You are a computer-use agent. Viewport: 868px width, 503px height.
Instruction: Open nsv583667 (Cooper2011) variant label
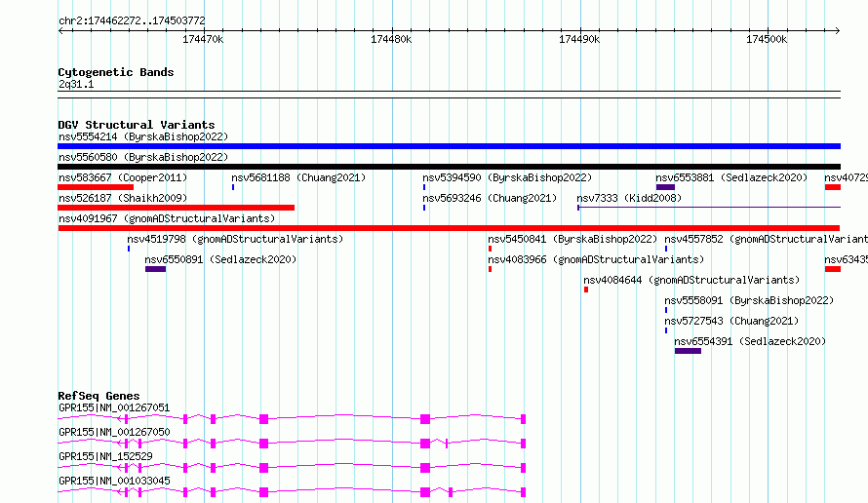click(x=123, y=177)
